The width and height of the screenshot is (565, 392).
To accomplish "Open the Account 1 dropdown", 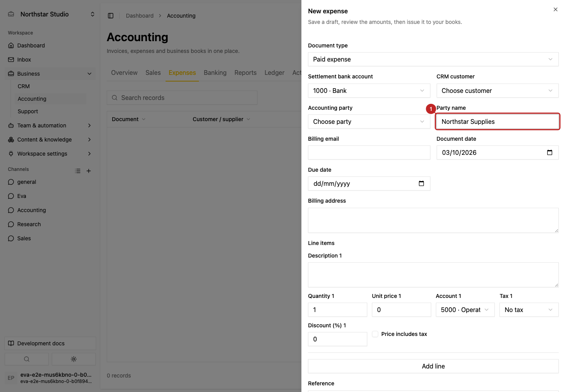I will pyautogui.click(x=465, y=310).
